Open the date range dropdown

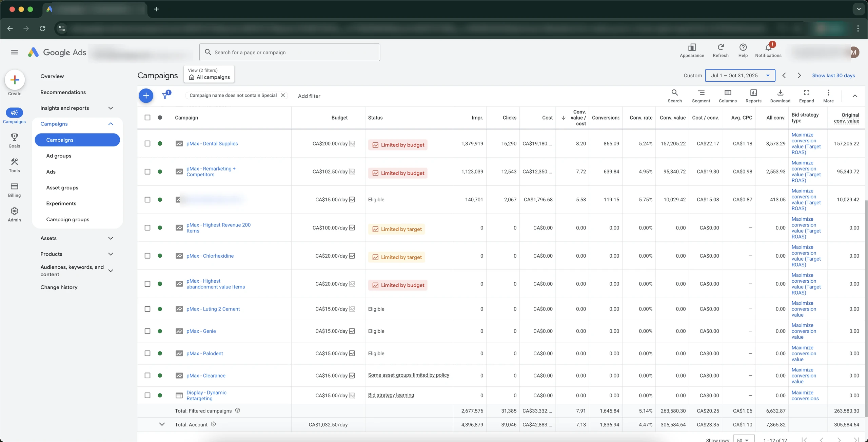[x=740, y=76]
